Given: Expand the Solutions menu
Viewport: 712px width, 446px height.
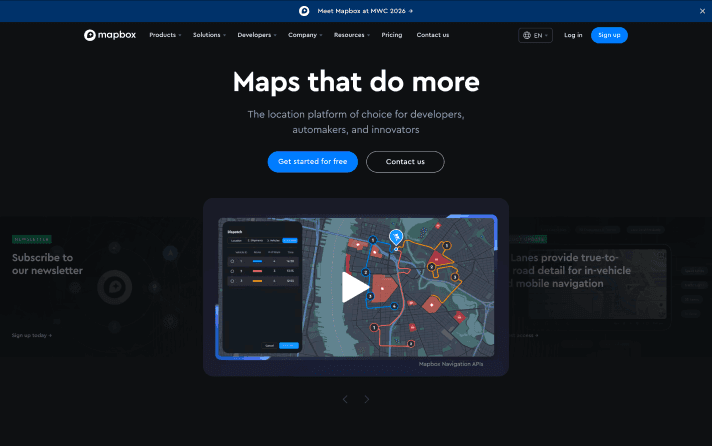Looking at the screenshot, I should click(x=209, y=35).
